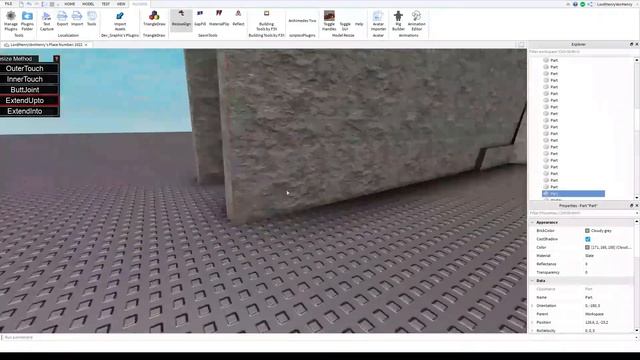Click in the Run a command bar

(317, 338)
